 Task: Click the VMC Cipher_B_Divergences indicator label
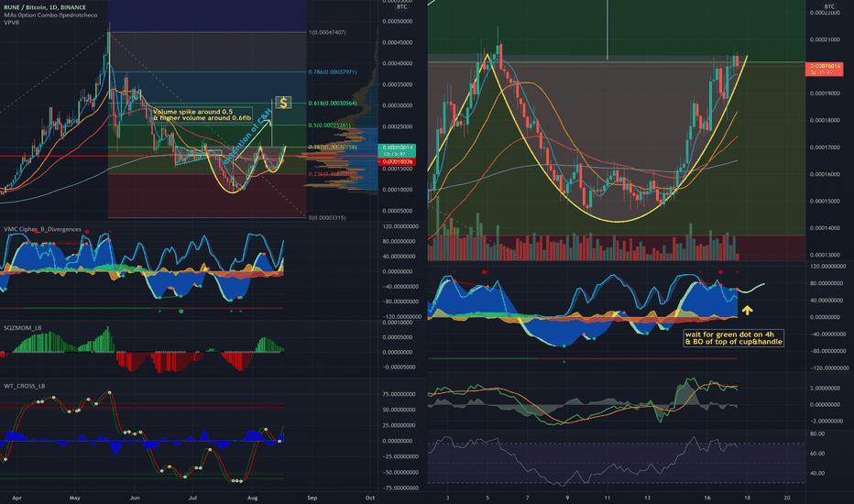click(x=42, y=229)
